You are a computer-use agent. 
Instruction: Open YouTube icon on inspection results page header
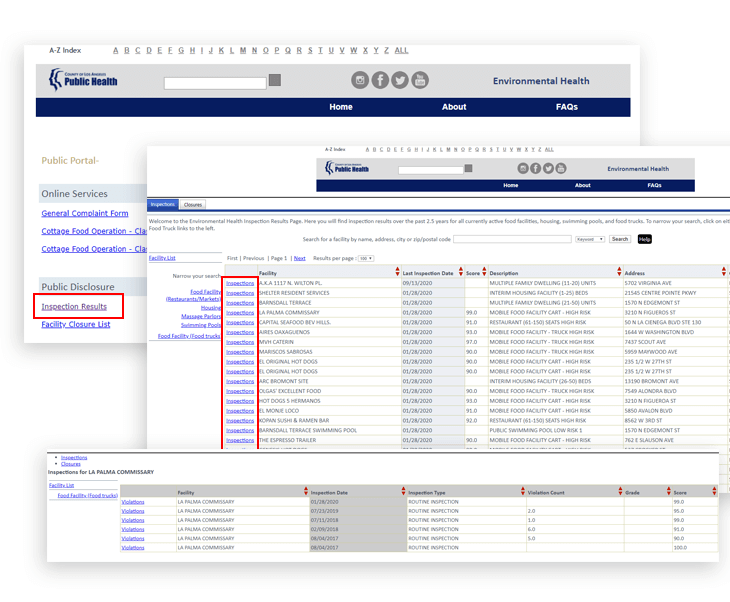click(561, 168)
